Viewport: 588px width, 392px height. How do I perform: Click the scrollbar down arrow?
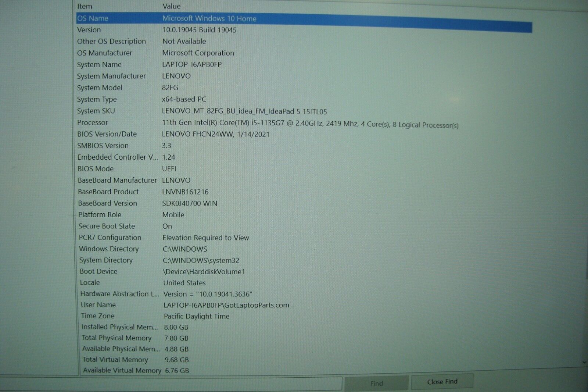click(584, 362)
